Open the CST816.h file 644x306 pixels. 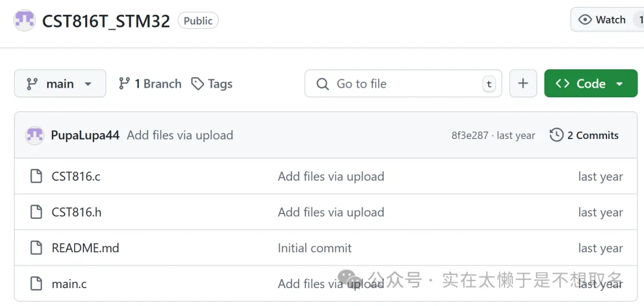click(76, 212)
